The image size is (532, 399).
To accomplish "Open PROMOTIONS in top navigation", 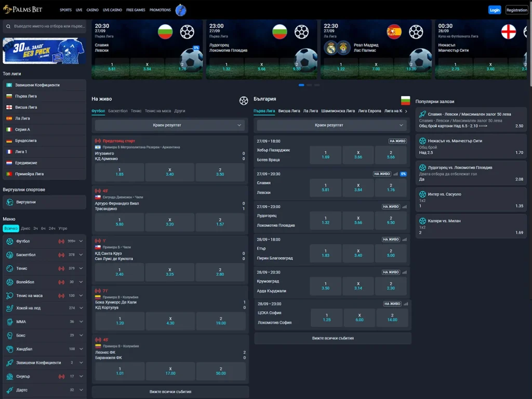I will click(x=160, y=10).
